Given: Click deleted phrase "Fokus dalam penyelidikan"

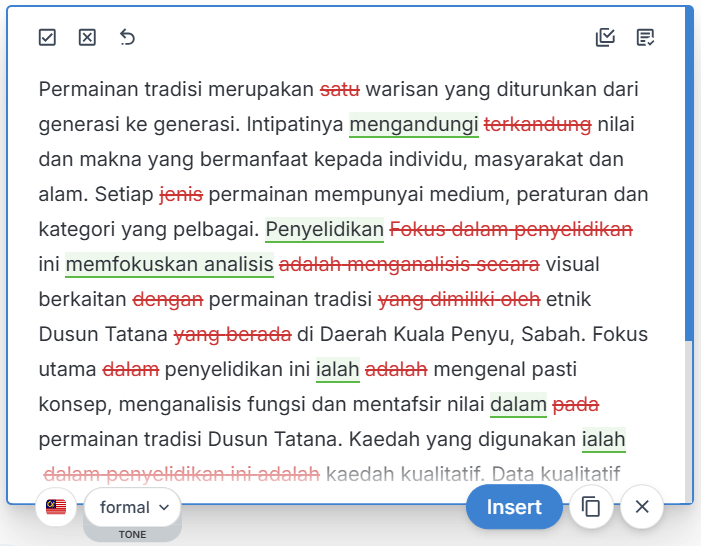Looking at the screenshot, I should point(510,230).
